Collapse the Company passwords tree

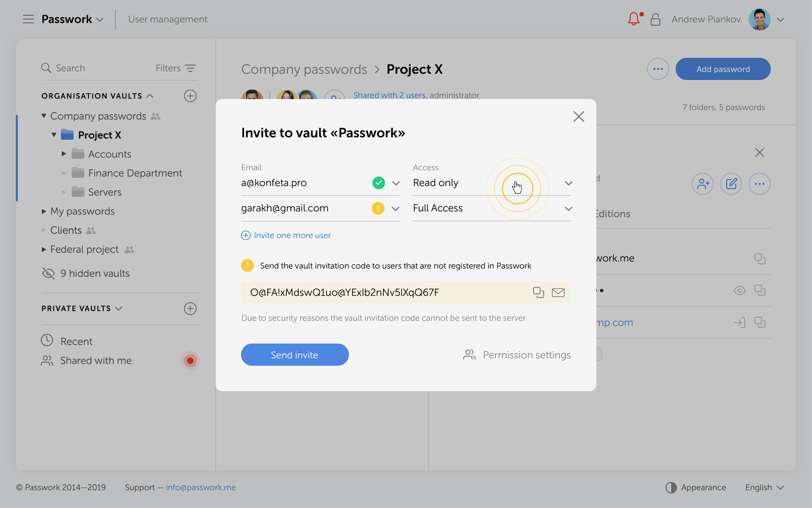coord(44,116)
